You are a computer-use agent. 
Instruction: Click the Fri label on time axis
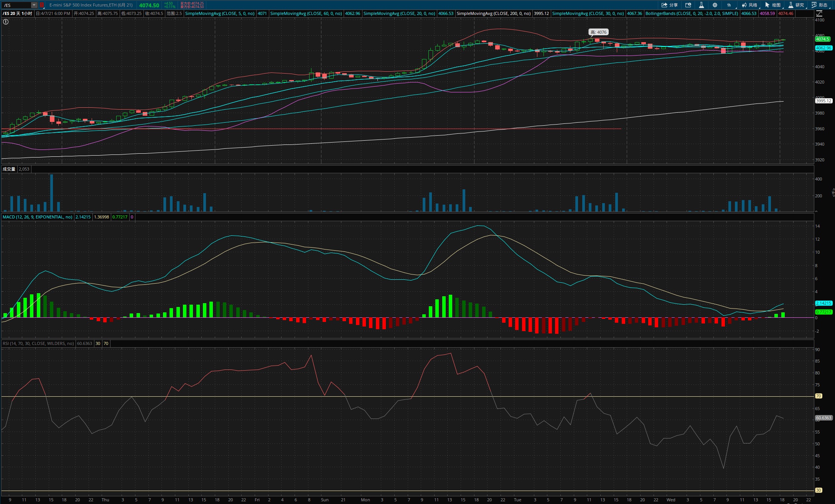(257, 500)
